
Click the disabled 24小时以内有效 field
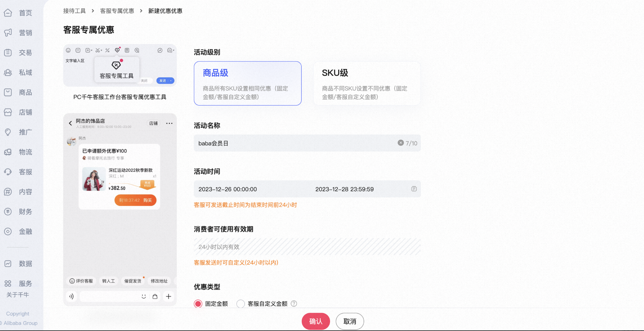point(307,247)
